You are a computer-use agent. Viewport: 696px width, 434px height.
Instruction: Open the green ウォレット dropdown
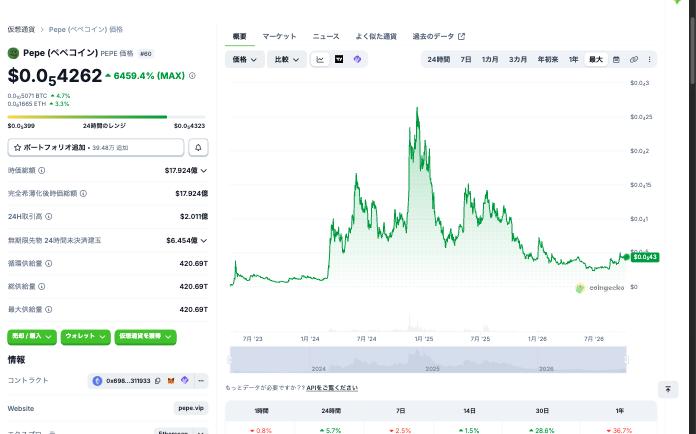pyautogui.click(x=86, y=337)
